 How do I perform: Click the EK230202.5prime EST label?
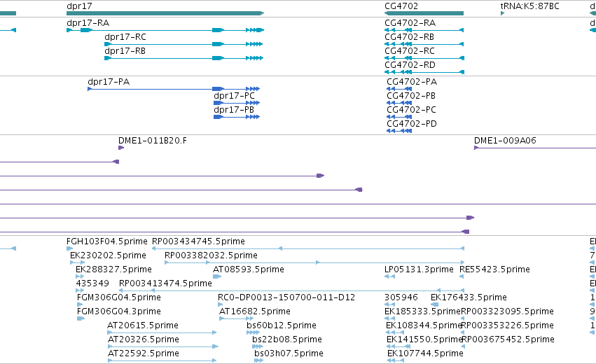point(108,255)
